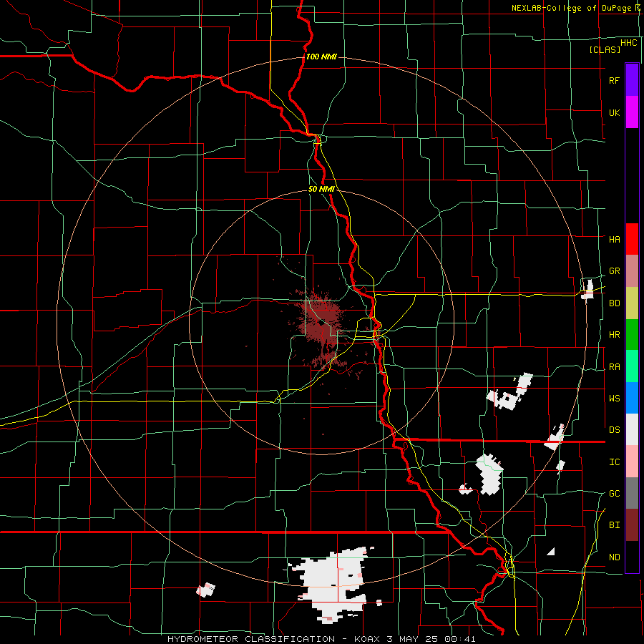Pick the dark green HR legend swatch
The image size is (644, 644).
pos(632,335)
